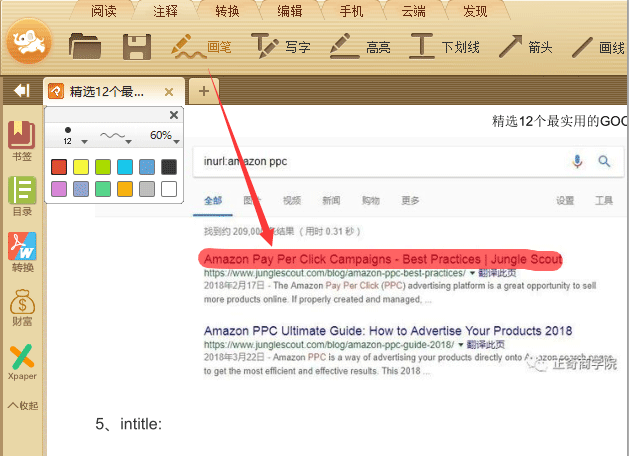The image size is (629, 456).
Task: Open the 更多 search menu
Action: click(410, 200)
